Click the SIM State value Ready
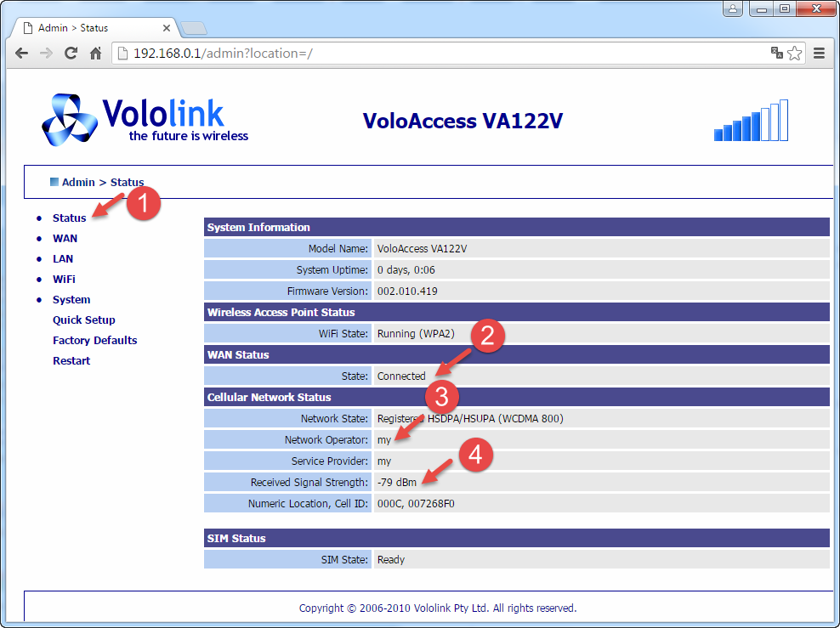Screen dimensions: 840x628 click(391, 559)
